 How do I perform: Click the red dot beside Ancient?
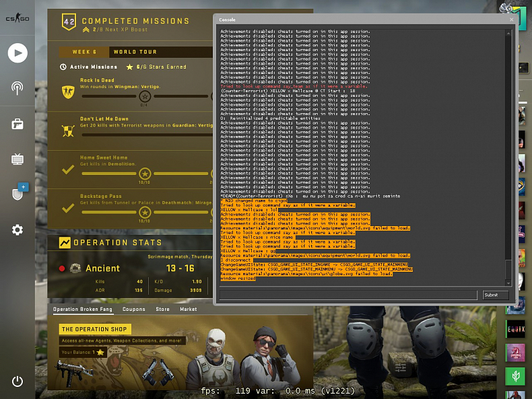click(x=62, y=268)
